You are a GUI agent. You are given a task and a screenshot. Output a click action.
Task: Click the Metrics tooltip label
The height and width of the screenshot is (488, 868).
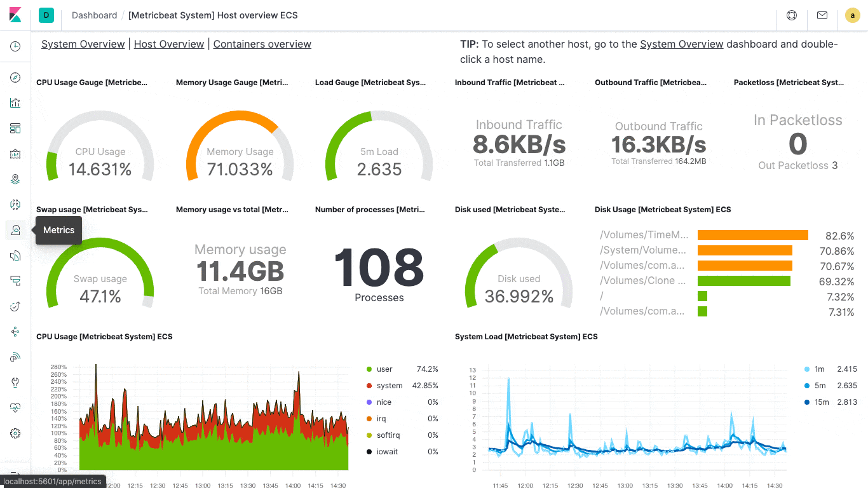[x=59, y=230]
